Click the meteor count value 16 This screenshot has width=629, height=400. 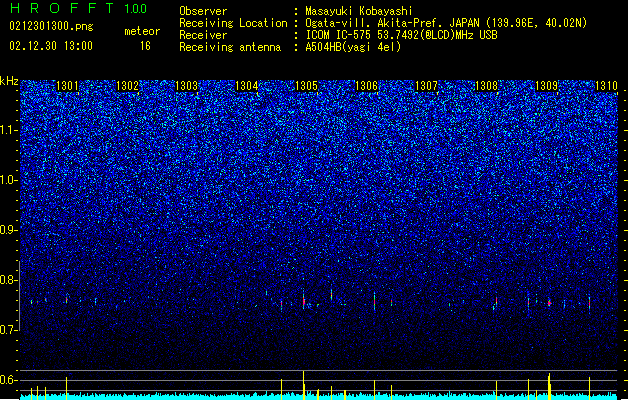(x=145, y=46)
